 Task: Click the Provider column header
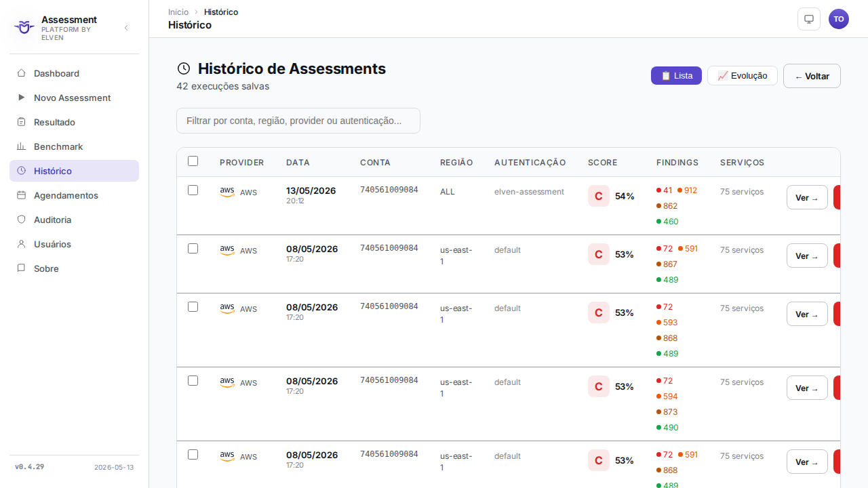click(242, 163)
